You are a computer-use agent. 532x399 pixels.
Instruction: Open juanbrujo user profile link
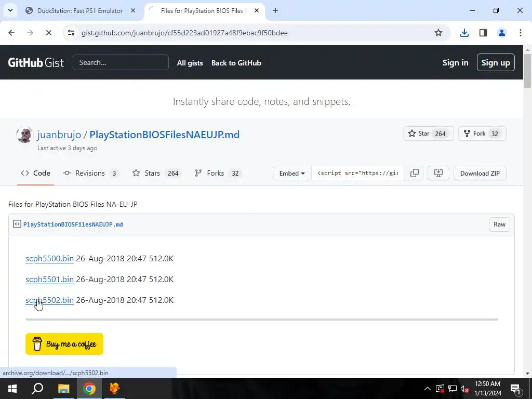[x=59, y=135]
